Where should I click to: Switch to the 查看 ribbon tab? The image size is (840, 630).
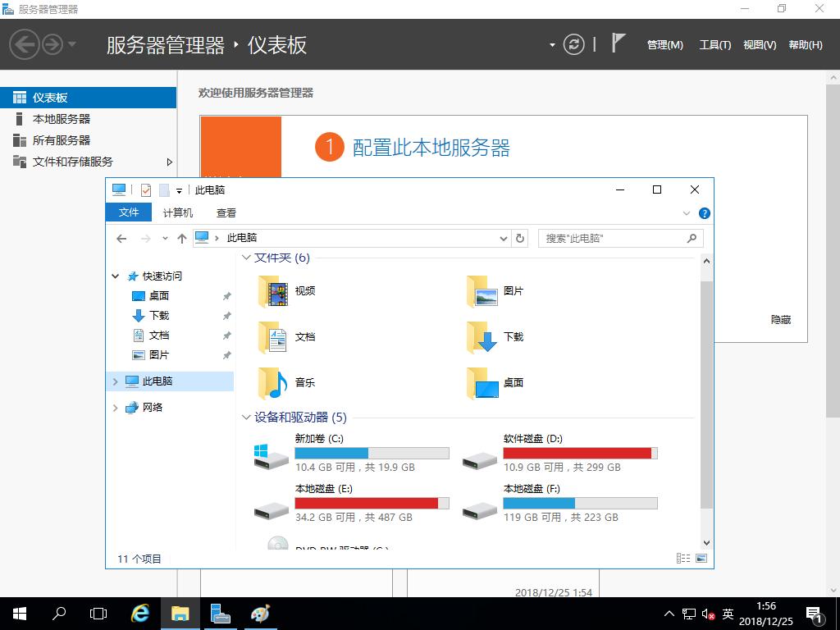[226, 212]
